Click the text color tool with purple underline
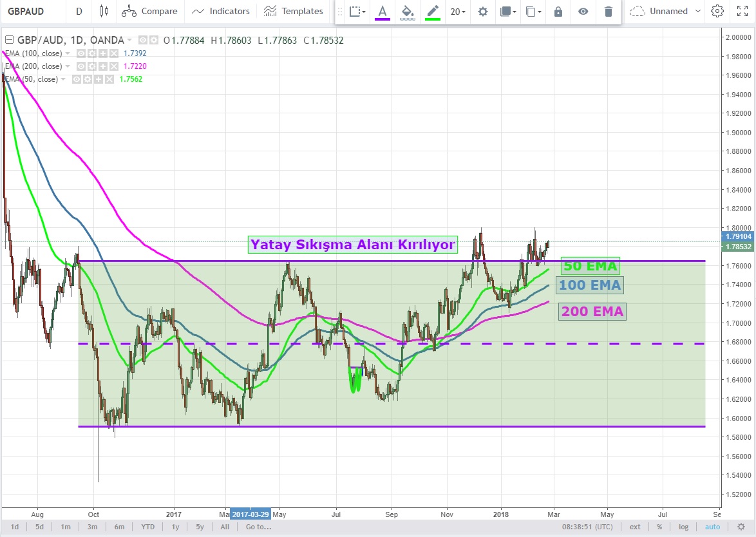 [x=383, y=12]
